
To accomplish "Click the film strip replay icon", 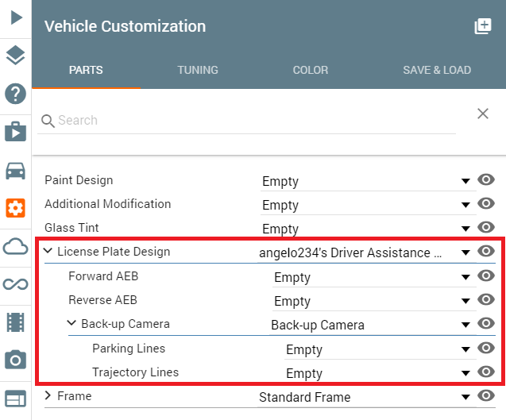I will point(15,322).
